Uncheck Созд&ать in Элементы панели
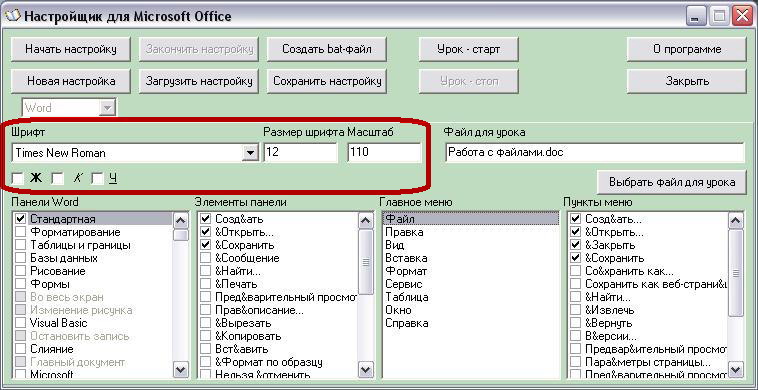This screenshot has height=390, width=758. coord(205,219)
